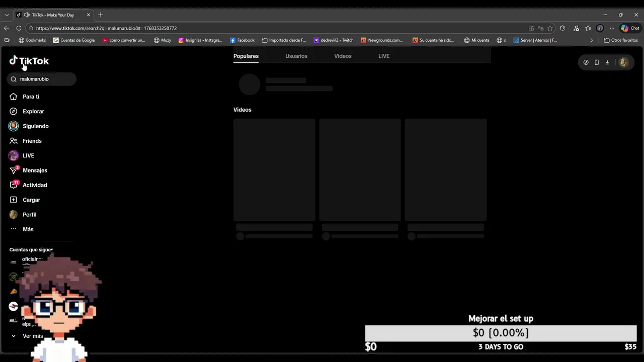Show more bookmarks with overflow chevron

tap(591, 40)
